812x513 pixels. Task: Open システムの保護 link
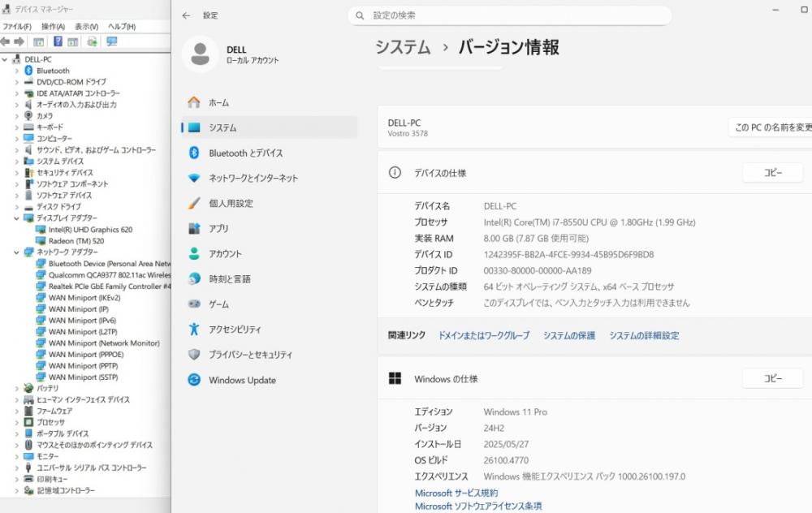(568, 335)
